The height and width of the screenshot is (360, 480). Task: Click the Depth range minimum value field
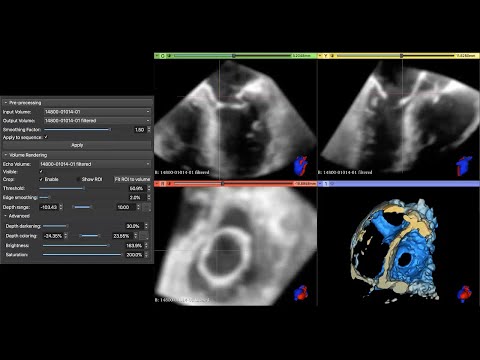coord(49,207)
